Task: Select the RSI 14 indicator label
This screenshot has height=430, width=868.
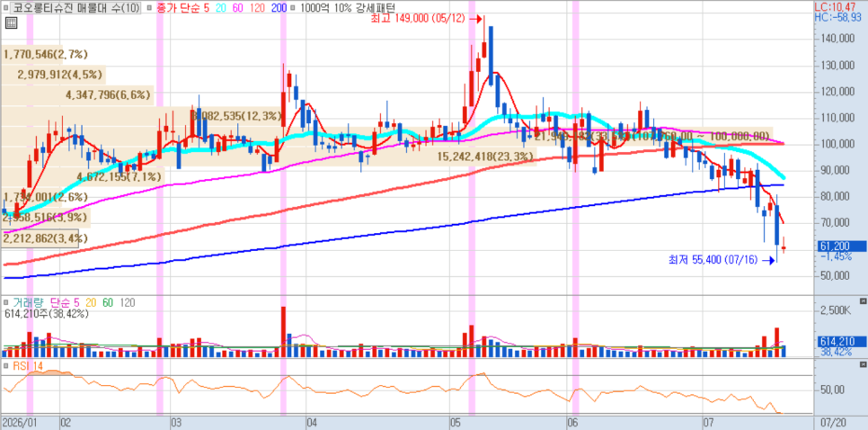Action: tap(28, 366)
